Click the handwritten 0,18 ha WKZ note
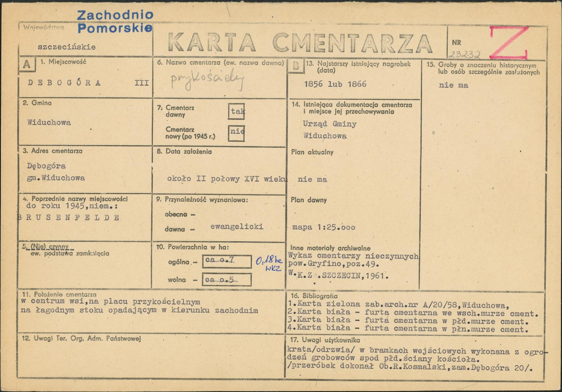Screen dimensions: 562x392 pos(269,264)
